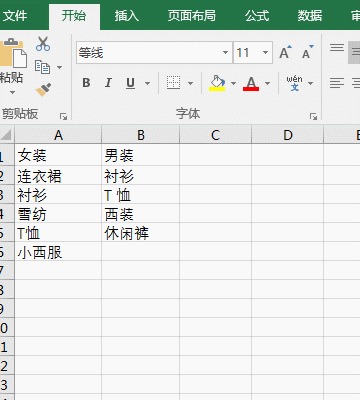
Task: Select cell containing 女装
Action: (x=58, y=155)
